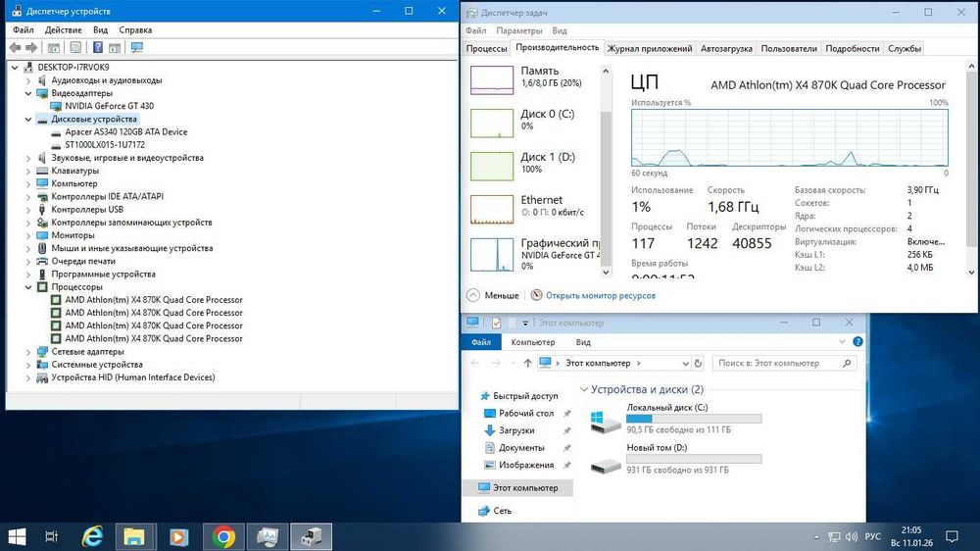Click Компьютер ribbon tab in Explorer
980x551 pixels.
(x=532, y=342)
